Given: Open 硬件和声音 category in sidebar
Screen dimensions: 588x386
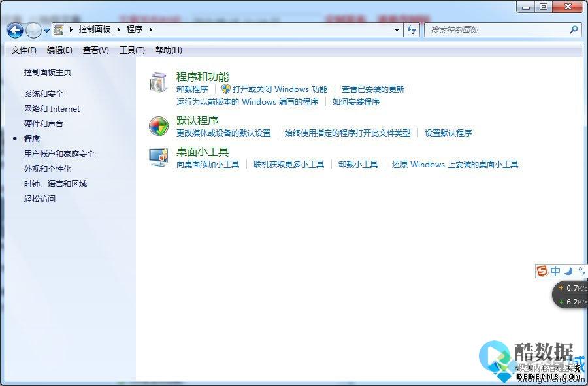Looking at the screenshot, I should (44, 123).
